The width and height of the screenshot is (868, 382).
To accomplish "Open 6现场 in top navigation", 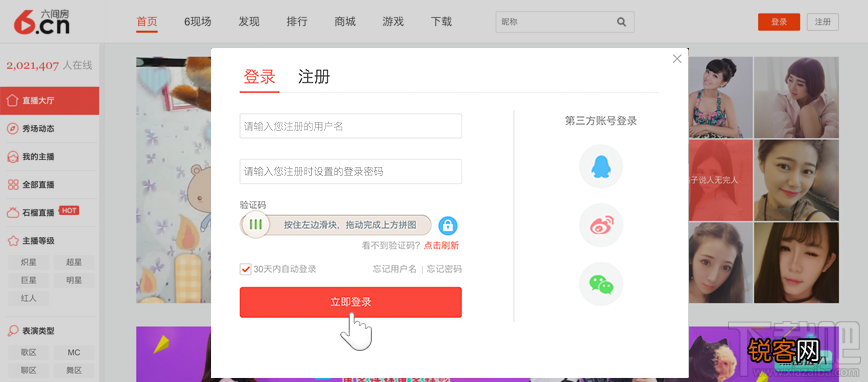I will coord(198,22).
